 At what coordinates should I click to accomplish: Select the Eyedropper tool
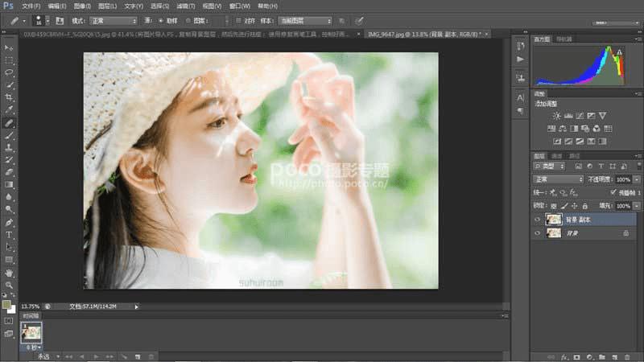click(x=9, y=110)
